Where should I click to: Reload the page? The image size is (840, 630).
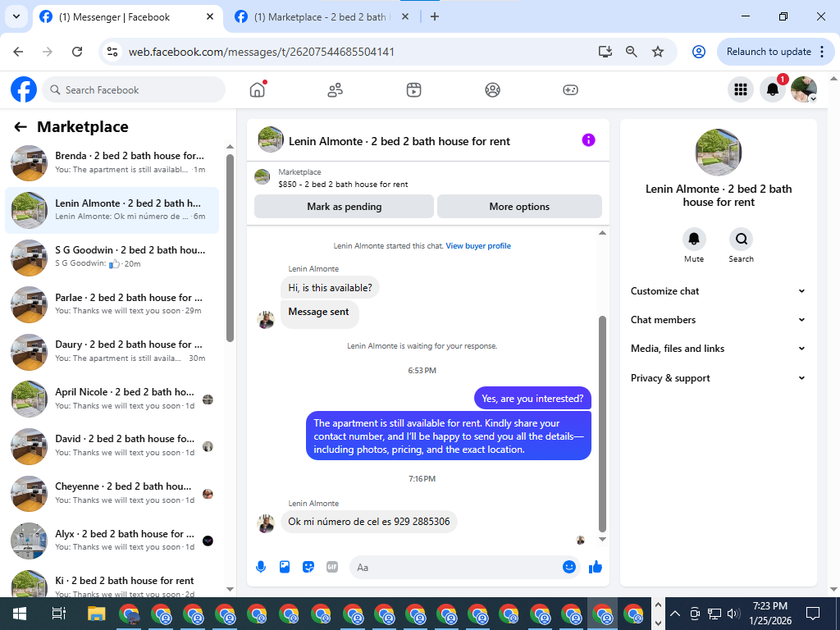pyautogui.click(x=77, y=52)
